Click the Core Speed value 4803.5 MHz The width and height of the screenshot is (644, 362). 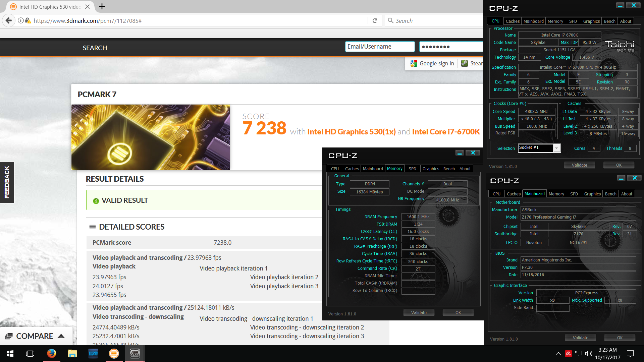click(536, 112)
